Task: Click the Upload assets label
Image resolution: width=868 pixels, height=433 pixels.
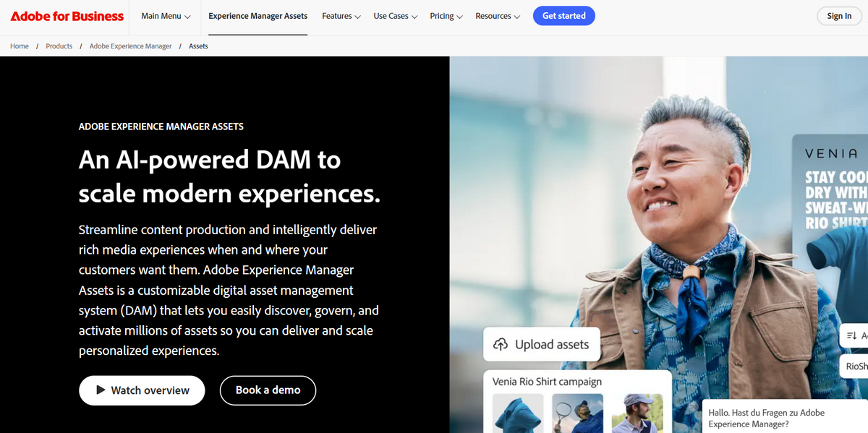Action: click(x=552, y=345)
